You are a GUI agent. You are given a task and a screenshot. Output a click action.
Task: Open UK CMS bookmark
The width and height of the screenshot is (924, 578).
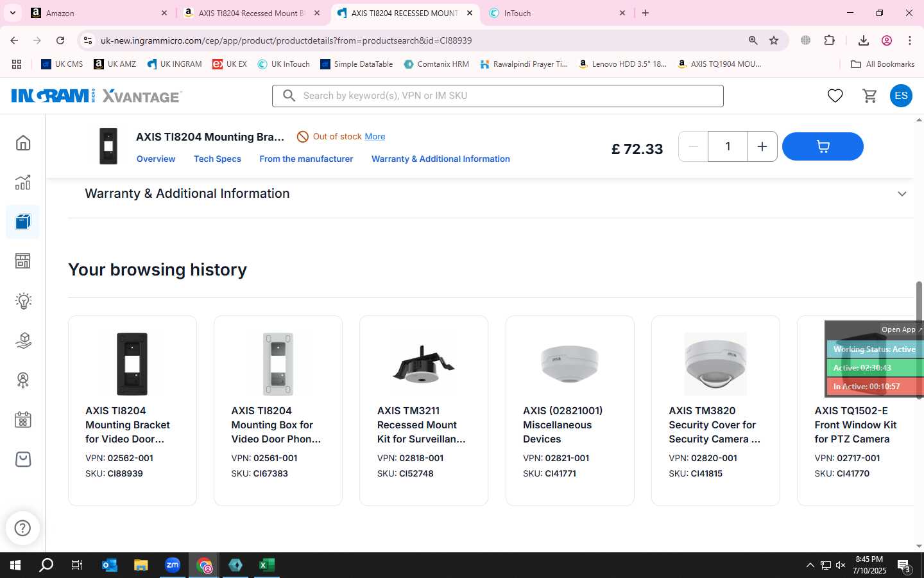tap(62, 64)
